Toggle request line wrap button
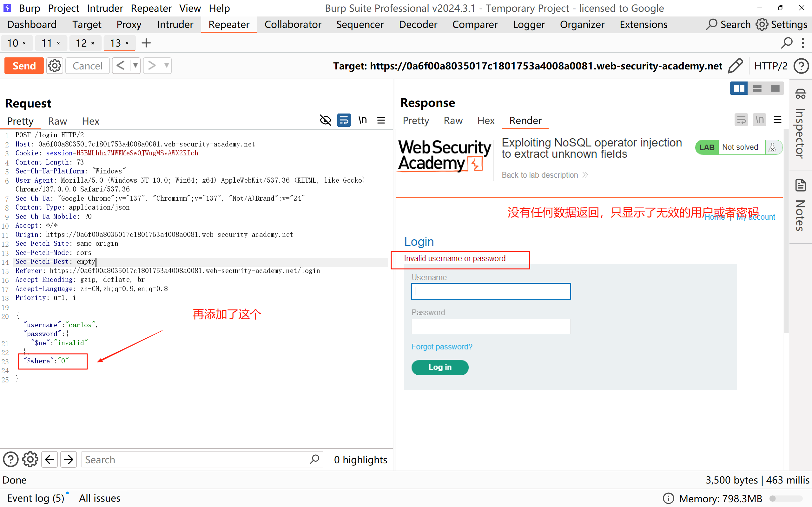Viewport: 812px width, 507px height. (344, 120)
